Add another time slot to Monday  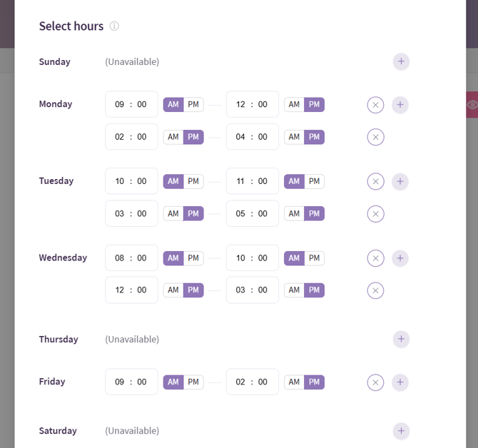pos(400,105)
